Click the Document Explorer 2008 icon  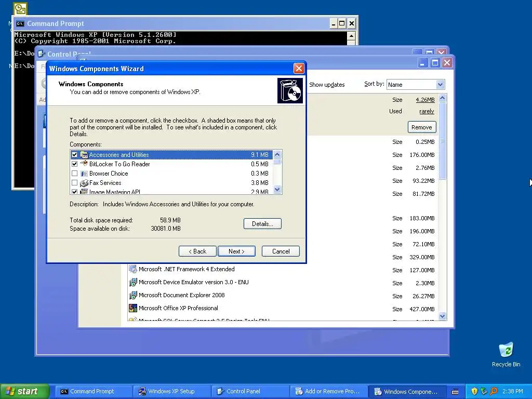pos(133,295)
